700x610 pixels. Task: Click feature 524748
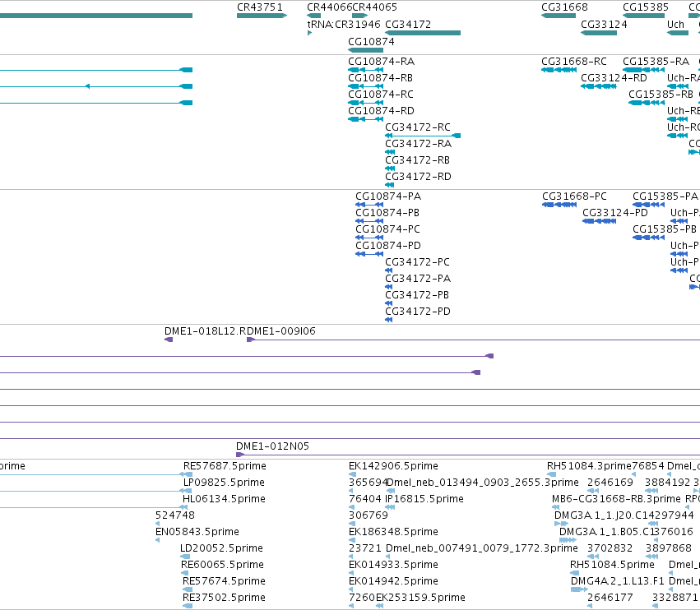pos(175,515)
